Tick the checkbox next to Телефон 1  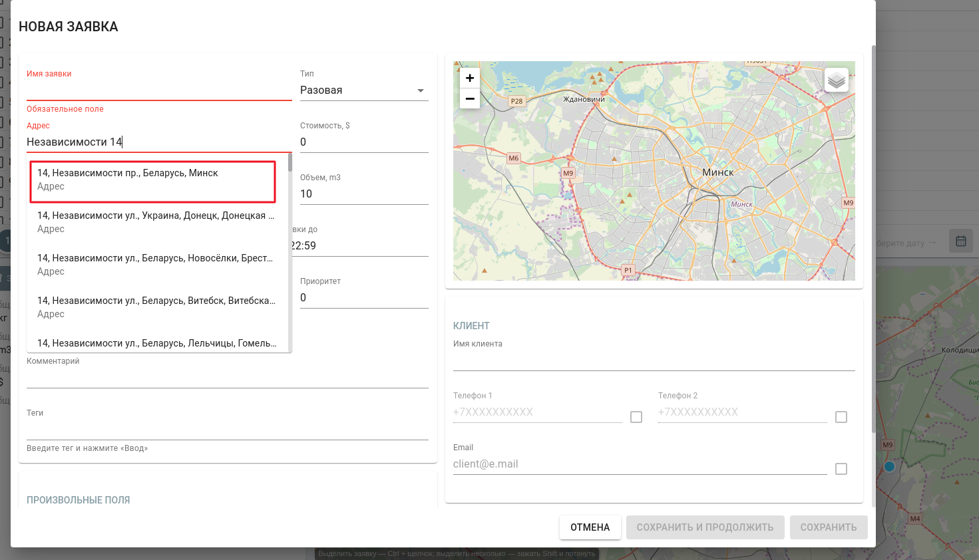tap(636, 417)
